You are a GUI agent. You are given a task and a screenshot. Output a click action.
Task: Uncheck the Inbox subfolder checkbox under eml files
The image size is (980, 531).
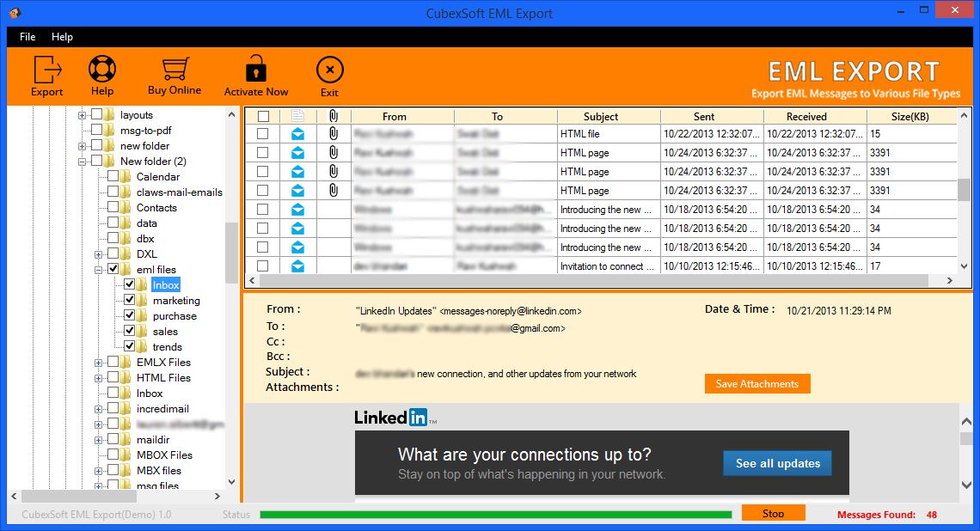(x=129, y=284)
